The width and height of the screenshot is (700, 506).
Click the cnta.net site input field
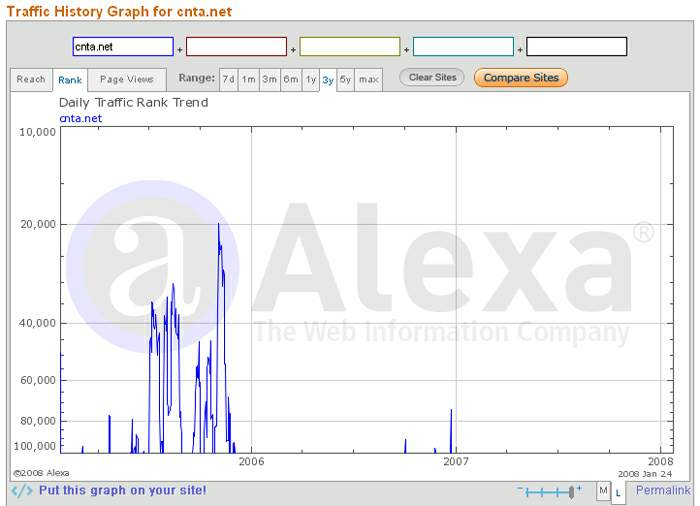click(x=123, y=46)
